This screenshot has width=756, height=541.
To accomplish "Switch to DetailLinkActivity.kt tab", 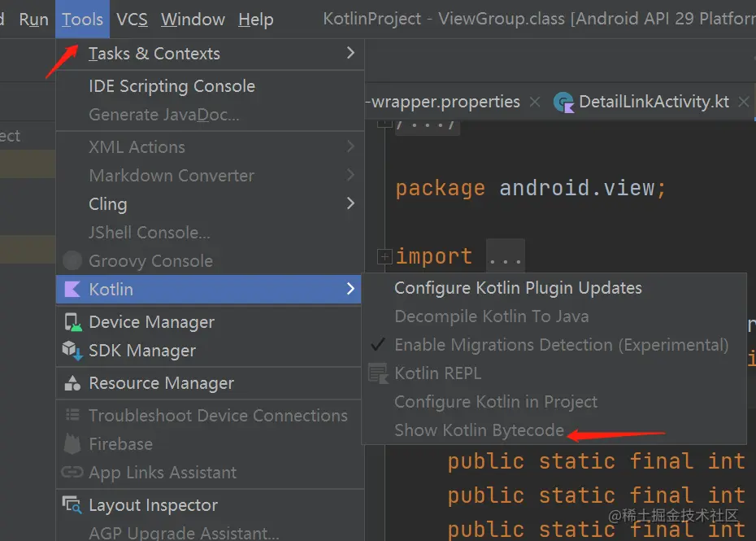I will (654, 102).
